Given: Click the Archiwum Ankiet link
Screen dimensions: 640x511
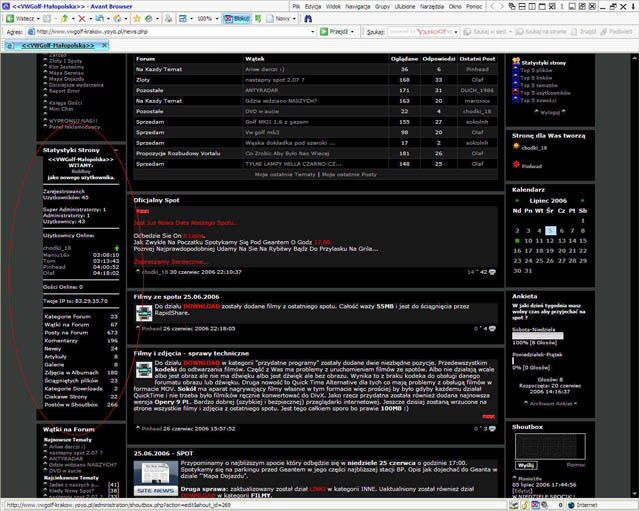Looking at the screenshot, I should [551, 404].
